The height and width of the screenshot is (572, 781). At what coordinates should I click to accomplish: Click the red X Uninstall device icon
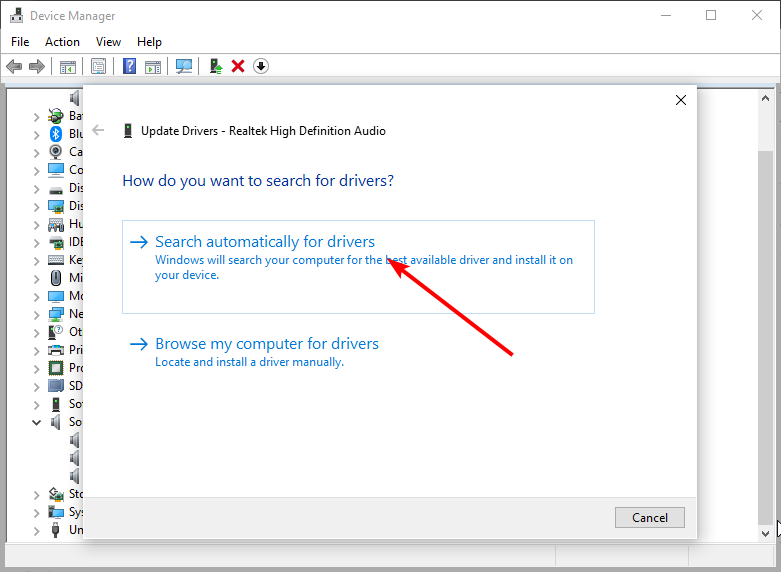(x=238, y=66)
